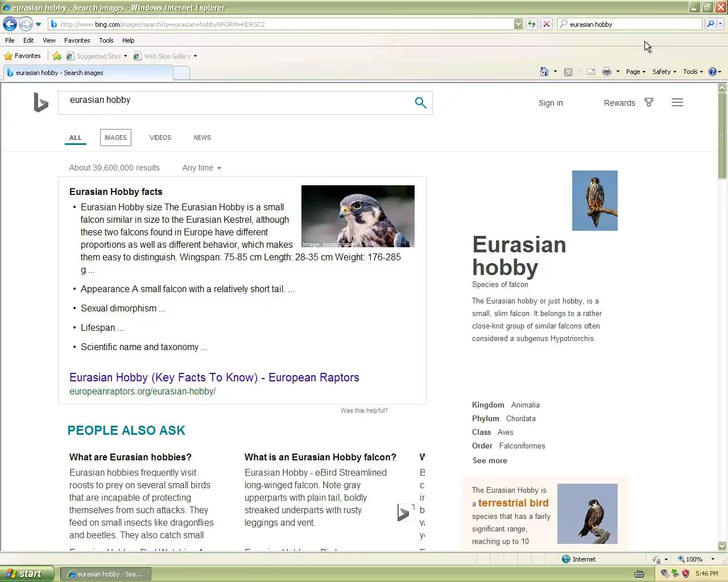Viewport: 728px width, 582px height.
Task: Click the terrestrial bird link
Action: (513, 503)
